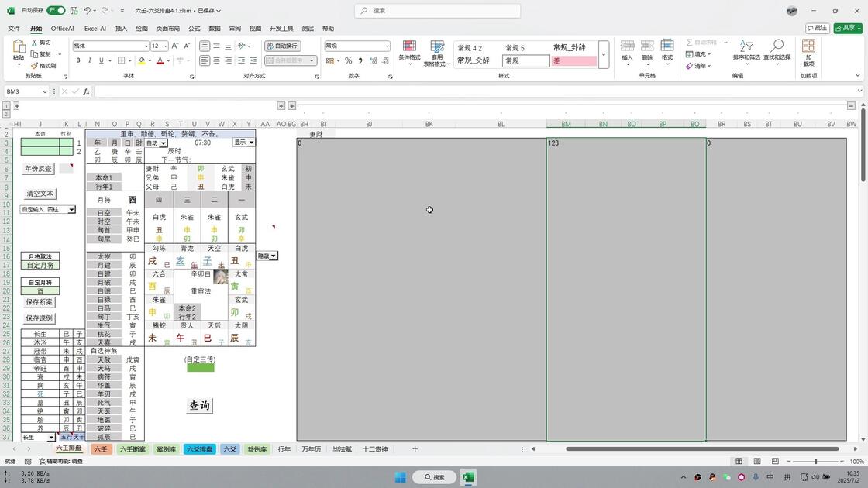Toggle italic formatting
Viewport: 868px width, 488px height.
[89, 60]
